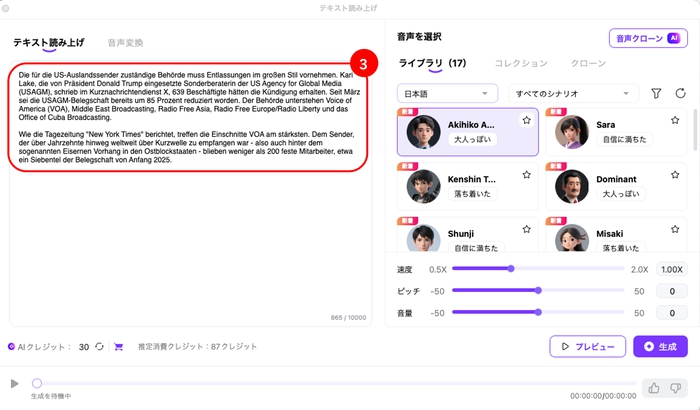Switch to 音声変換 tab
This screenshot has width=700, height=410.
pos(125,43)
